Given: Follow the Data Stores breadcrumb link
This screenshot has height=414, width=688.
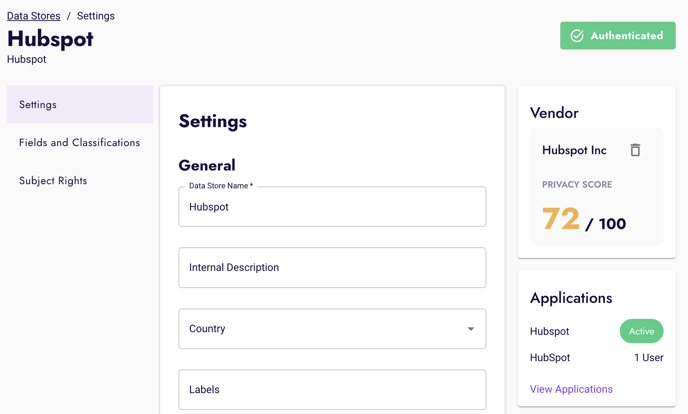Looking at the screenshot, I should (x=33, y=16).
